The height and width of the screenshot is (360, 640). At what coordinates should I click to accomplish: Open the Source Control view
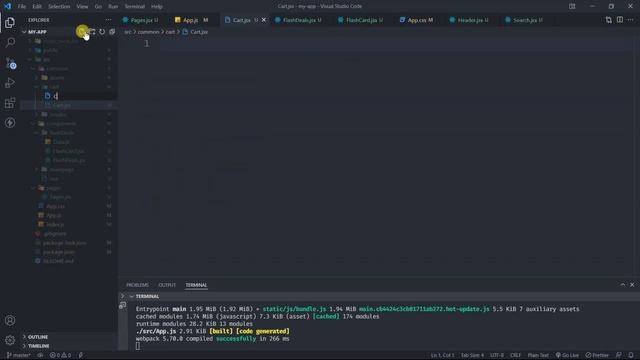pyautogui.click(x=10, y=62)
